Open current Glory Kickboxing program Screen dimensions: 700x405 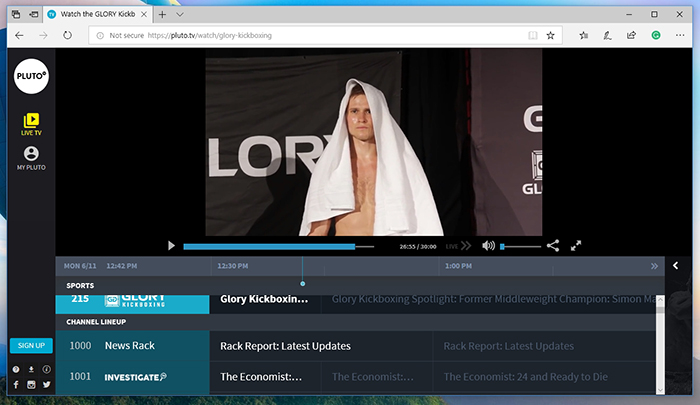click(x=265, y=304)
